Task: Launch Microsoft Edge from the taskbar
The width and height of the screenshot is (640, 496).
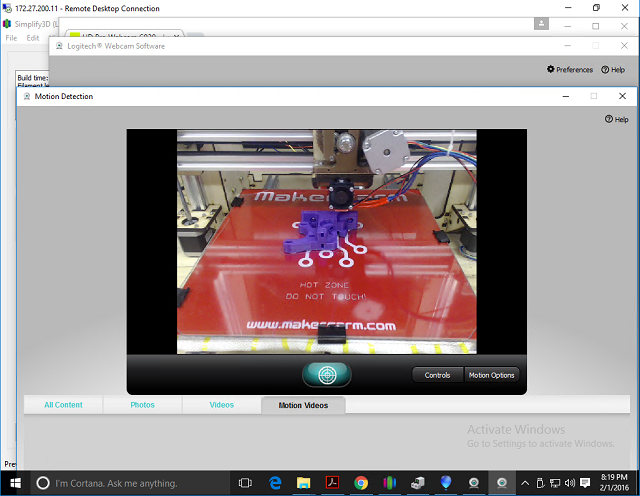Action: 275,483
